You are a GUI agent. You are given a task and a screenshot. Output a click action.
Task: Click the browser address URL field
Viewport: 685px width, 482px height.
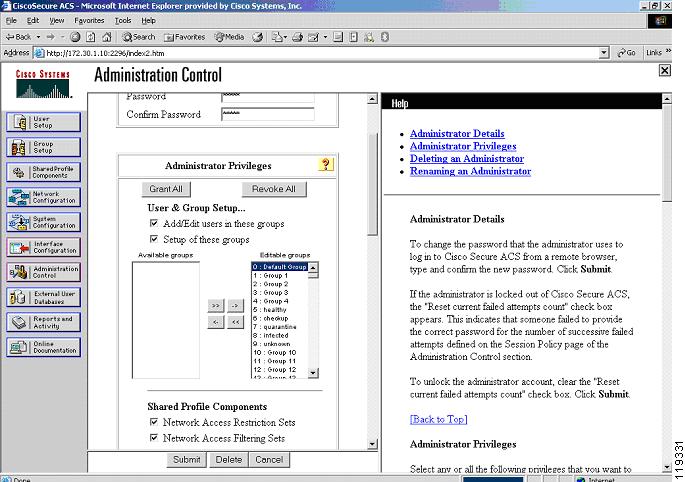pyautogui.click(x=317, y=53)
